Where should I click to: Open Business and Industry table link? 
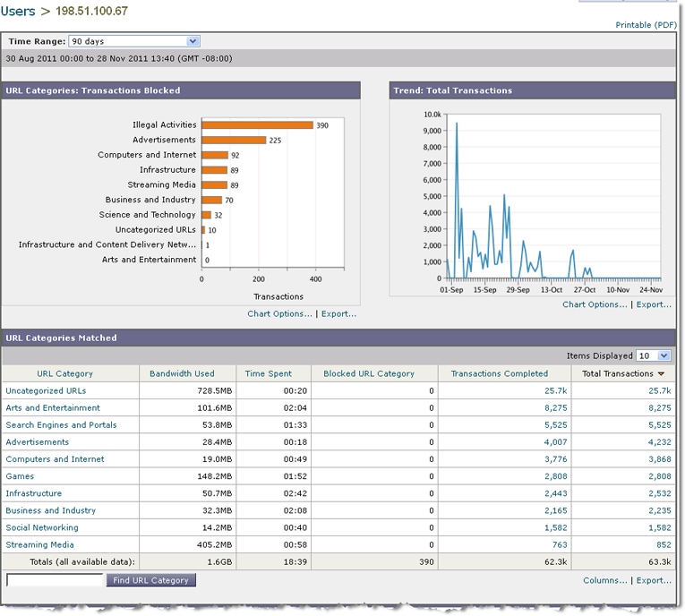point(51,510)
